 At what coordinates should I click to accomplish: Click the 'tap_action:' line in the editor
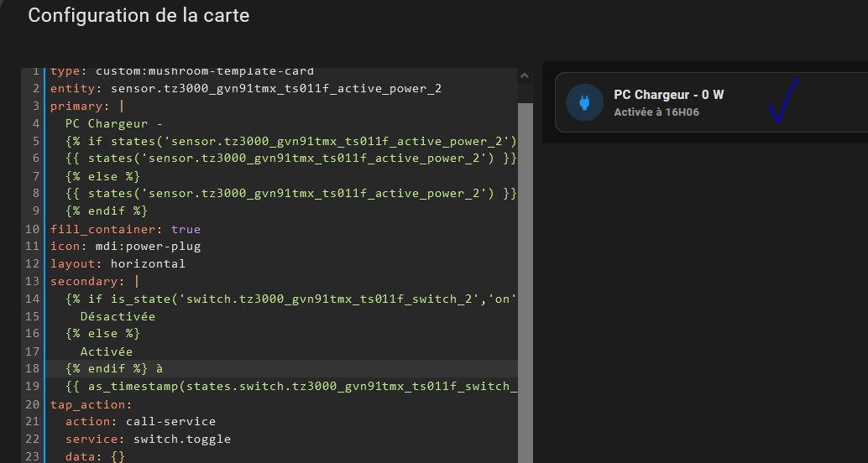coord(92,404)
